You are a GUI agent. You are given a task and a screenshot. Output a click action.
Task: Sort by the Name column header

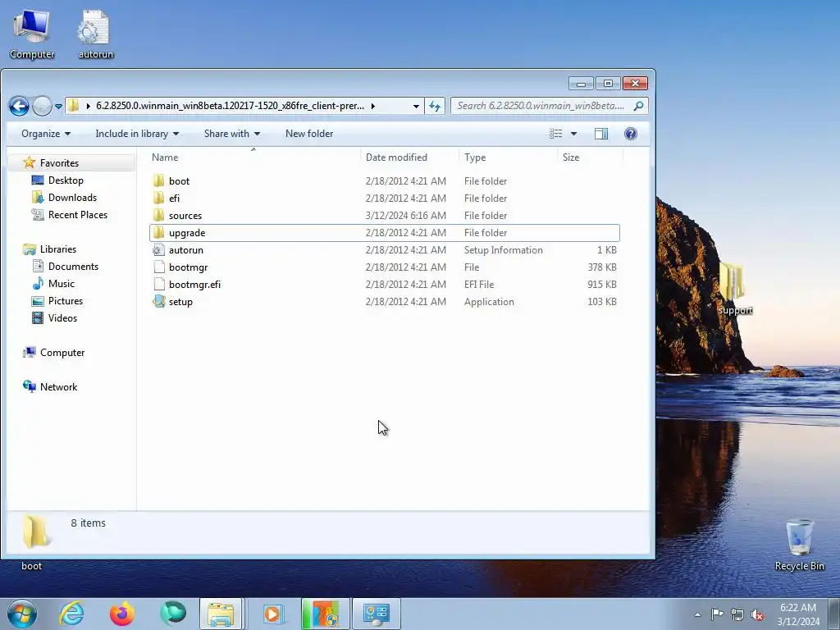click(165, 157)
